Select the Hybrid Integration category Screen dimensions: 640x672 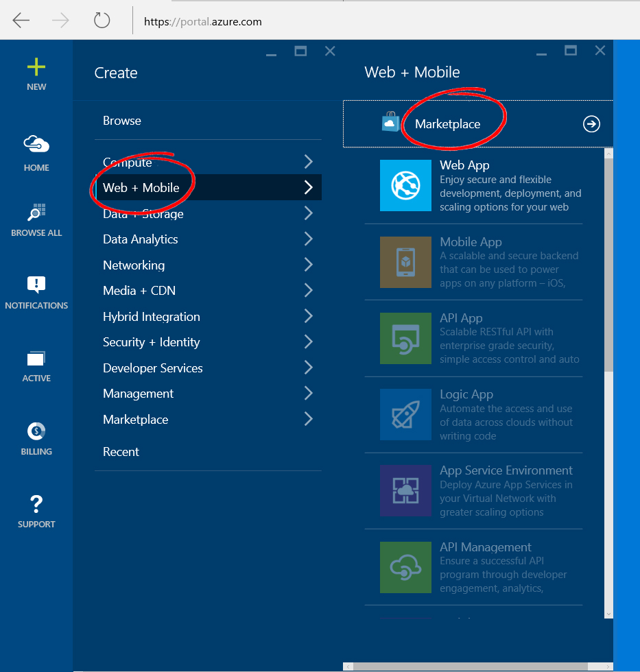[152, 317]
